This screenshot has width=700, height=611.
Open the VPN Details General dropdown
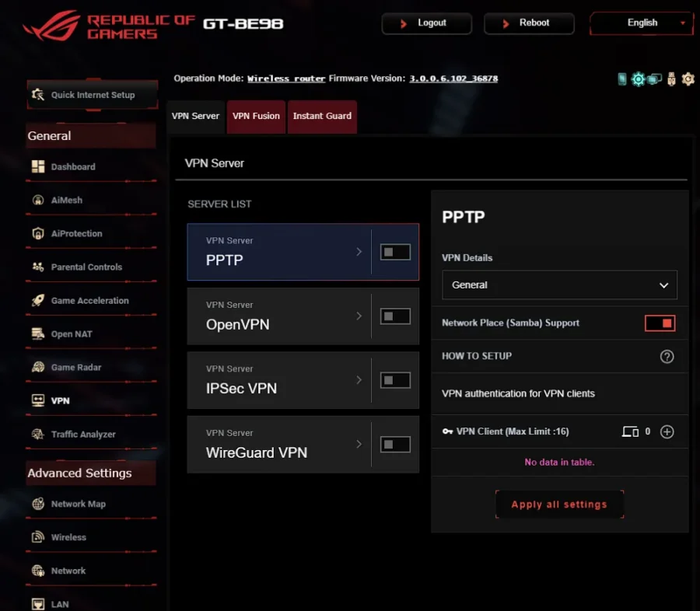click(559, 285)
